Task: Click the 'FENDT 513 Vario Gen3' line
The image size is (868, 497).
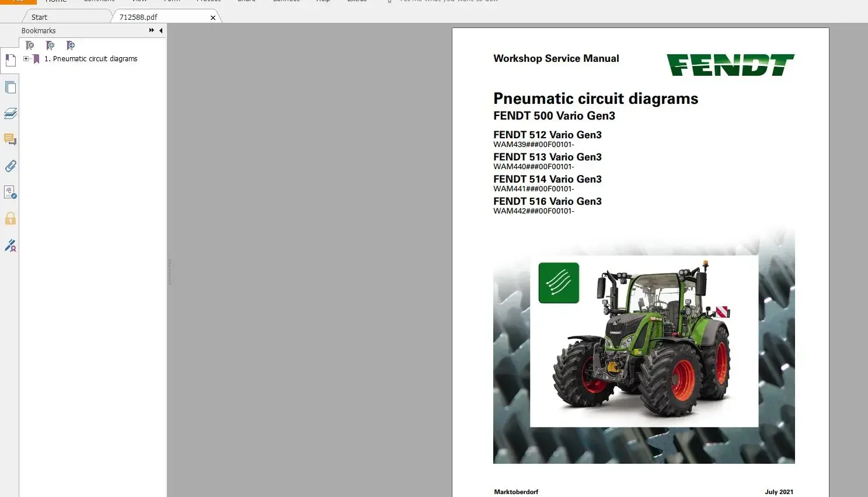Action: 548,157
